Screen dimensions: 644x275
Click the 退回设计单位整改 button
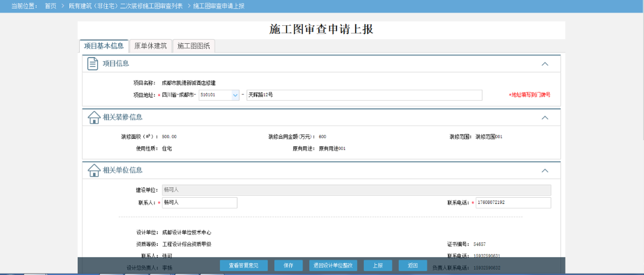(x=333, y=265)
